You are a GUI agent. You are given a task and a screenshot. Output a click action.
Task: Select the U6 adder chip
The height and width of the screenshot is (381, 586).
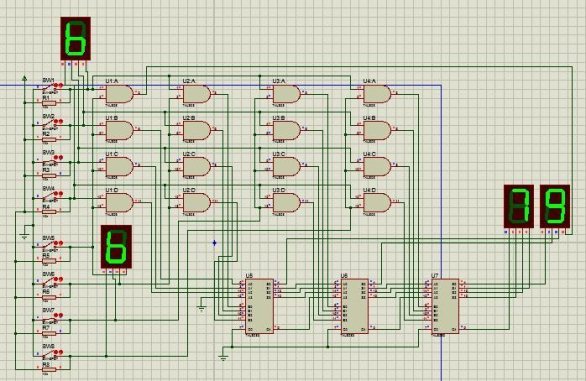[x=355, y=306]
